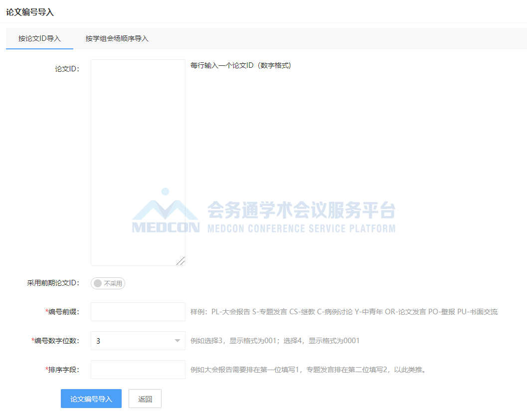
Task: Click the *编号前缀: label
Action: (62, 312)
